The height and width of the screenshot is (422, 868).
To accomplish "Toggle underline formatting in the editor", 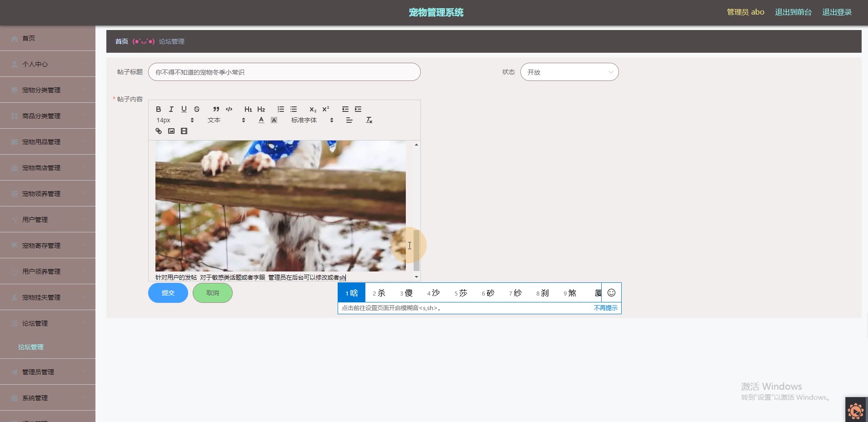I will click(x=184, y=109).
